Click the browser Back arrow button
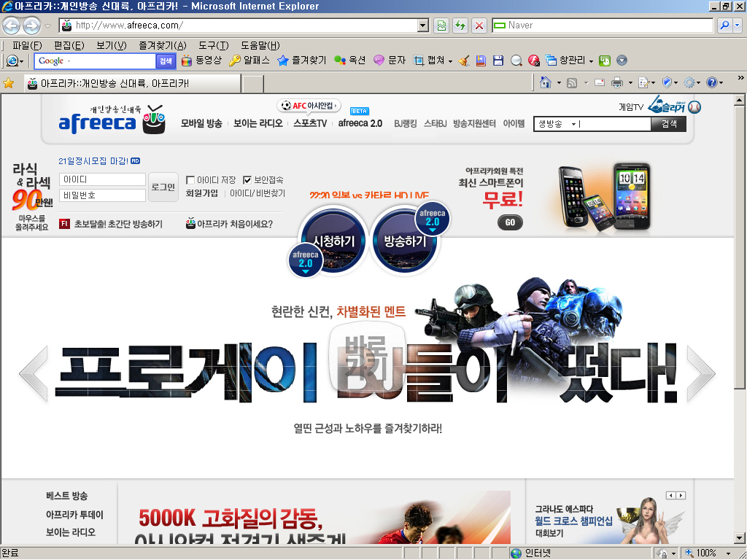747x560 pixels. pos(12,26)
